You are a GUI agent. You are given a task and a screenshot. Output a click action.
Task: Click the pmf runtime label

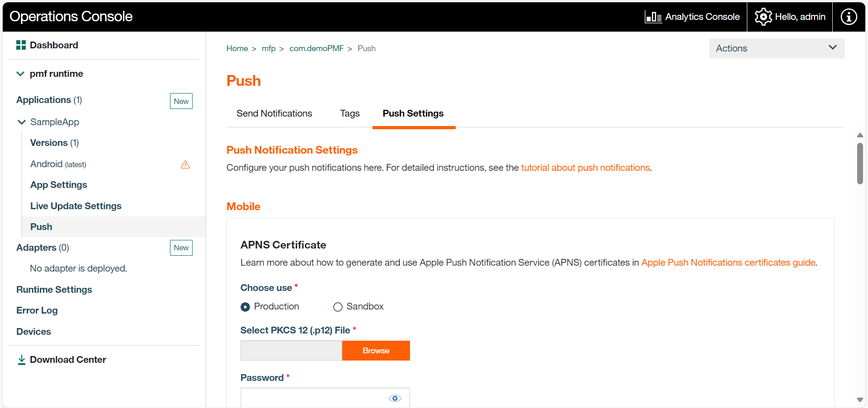(57, 74)
